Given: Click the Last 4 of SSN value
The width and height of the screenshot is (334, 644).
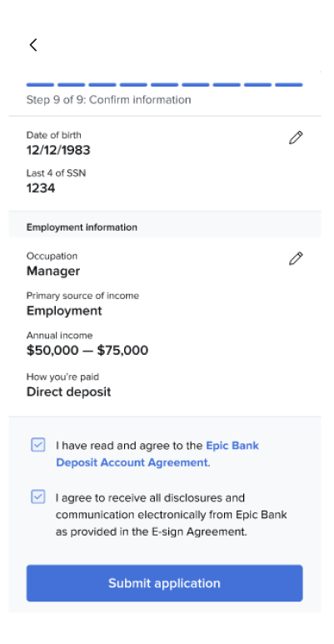Looking at the screenshot, I should pyautogui.click(x=41, y=188).
